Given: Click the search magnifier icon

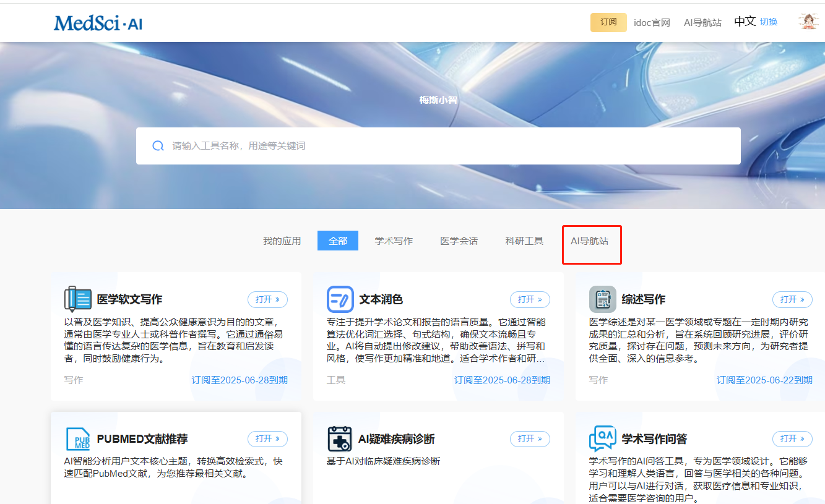Looking at the screenshot, I should [158, 146].
